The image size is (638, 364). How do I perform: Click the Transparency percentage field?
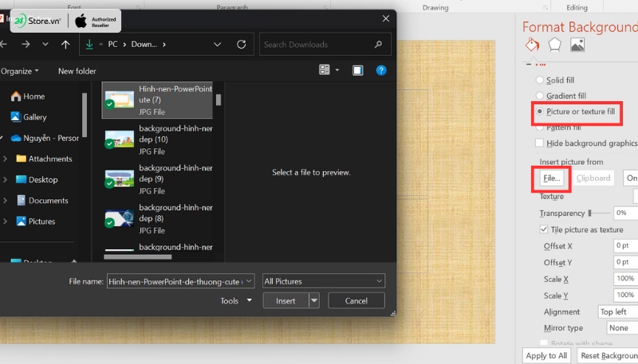(626, 213)
